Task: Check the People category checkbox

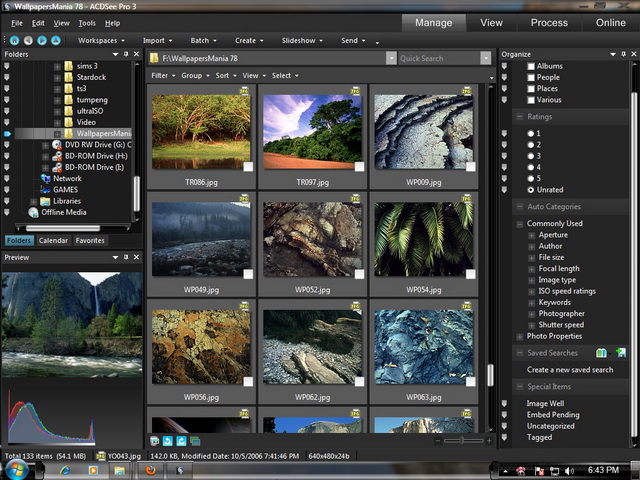Action: tap(531, 77)
